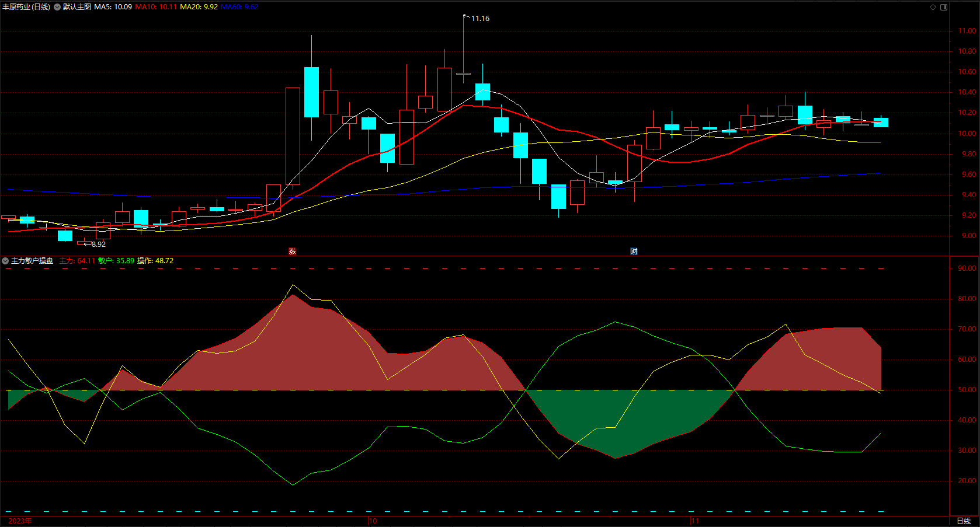Click the 10.00 price axis label
This screenshot has width=980, height=527.
pos(967,134)
